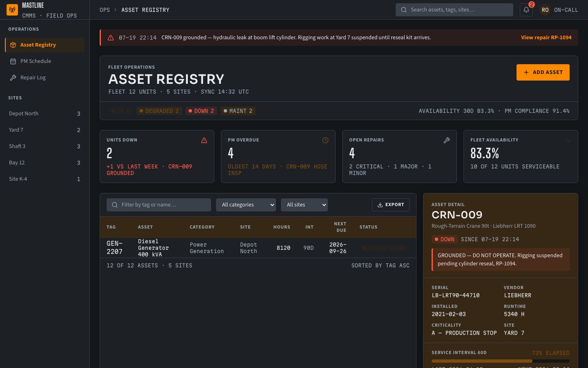Click the EXPORT button
The height and width of the screenshot is (368, 588).
390,205
